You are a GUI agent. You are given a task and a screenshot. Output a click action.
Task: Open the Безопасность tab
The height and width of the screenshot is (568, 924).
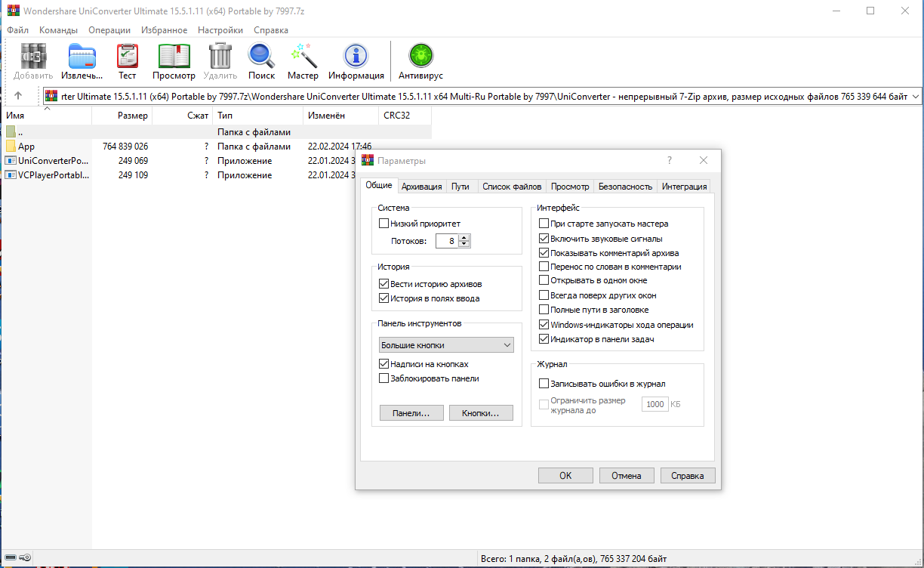625,187
